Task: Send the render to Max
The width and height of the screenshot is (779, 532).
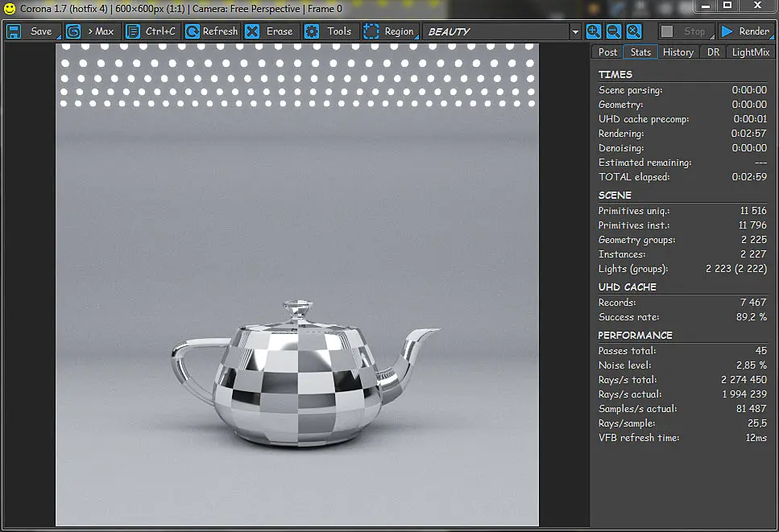Action: coord(93,31)
